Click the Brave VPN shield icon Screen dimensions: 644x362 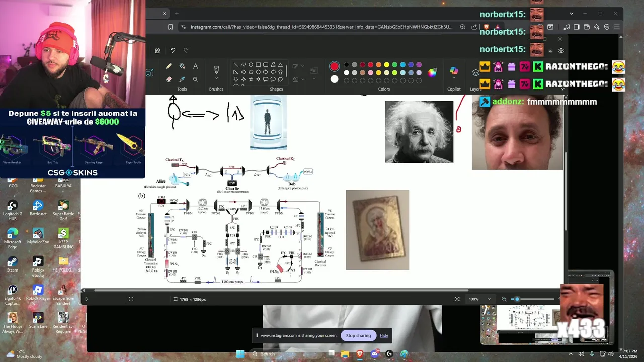(x=607, y=27)
